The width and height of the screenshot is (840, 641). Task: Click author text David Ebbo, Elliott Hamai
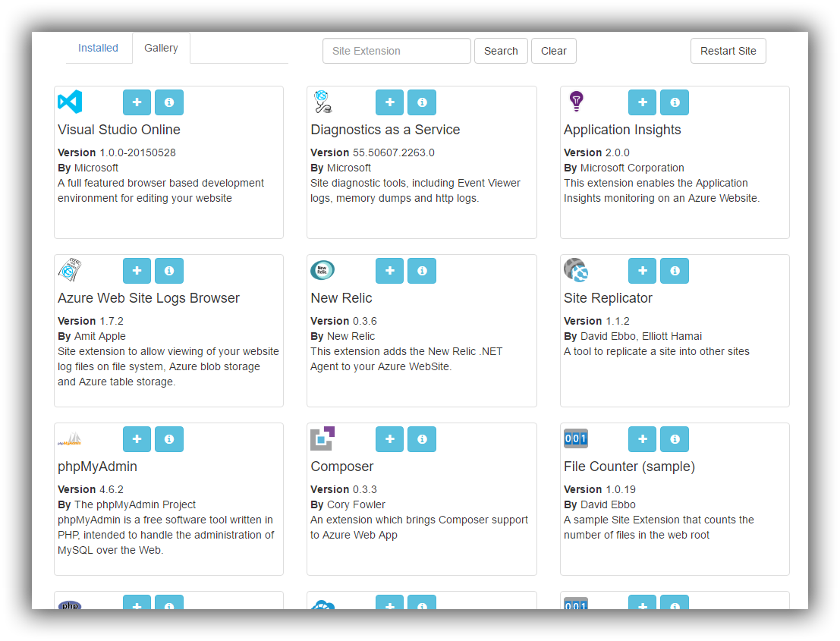coord(641,336)
